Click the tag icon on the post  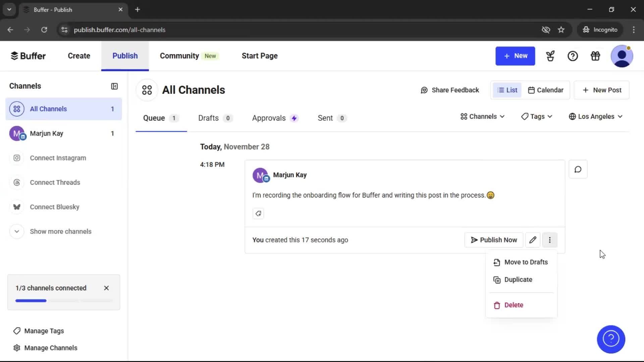click(258, 214)
